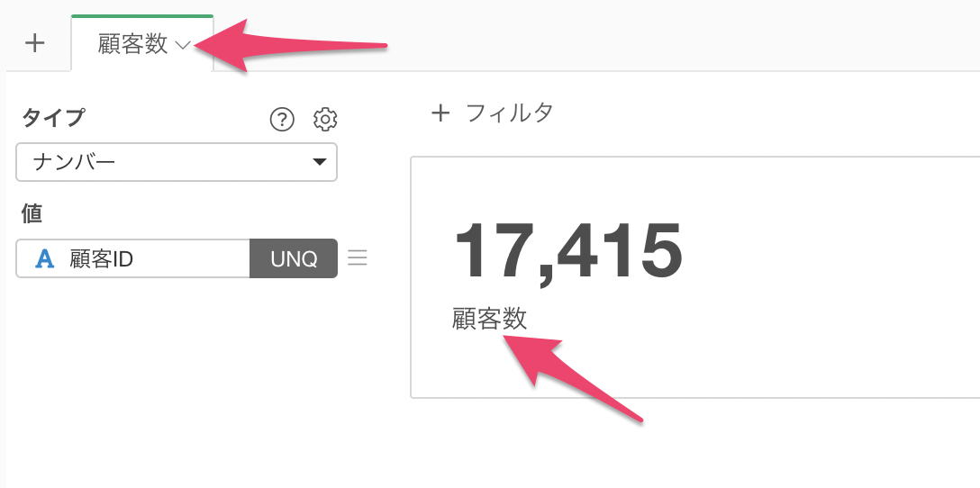The image size is (980, 488).
Task: Click the dropdown arrow in the タイプ selector
Action: pyautogui.click(x=320, y=162)
